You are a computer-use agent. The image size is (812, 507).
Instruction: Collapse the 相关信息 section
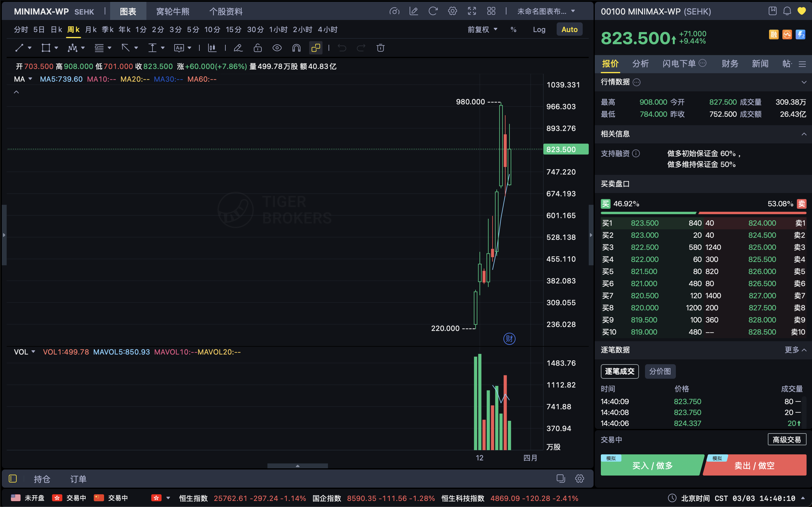[804, 134]
